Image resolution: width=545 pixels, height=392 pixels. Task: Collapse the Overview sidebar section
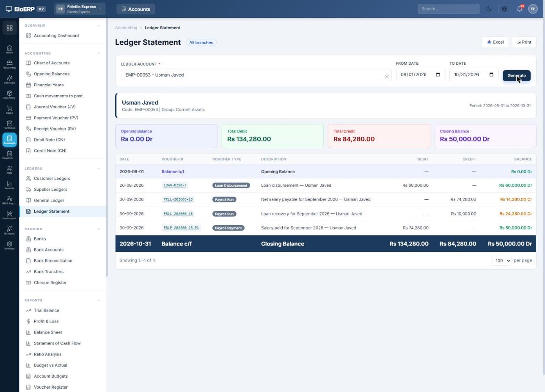99,26
